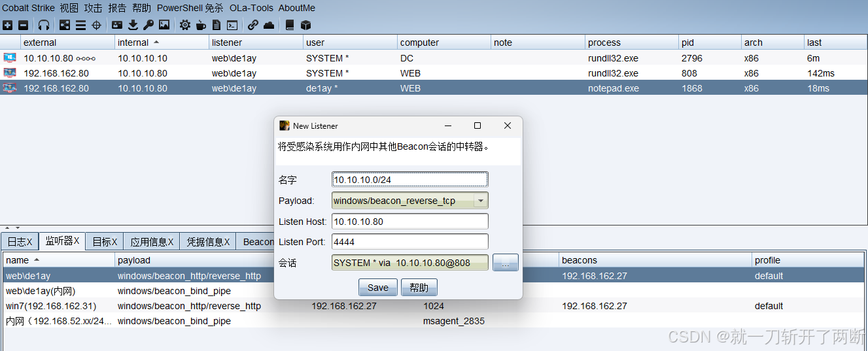Open Keystrokes key icon
Viewport: 868px width, 351px height.
coord(148,25)
